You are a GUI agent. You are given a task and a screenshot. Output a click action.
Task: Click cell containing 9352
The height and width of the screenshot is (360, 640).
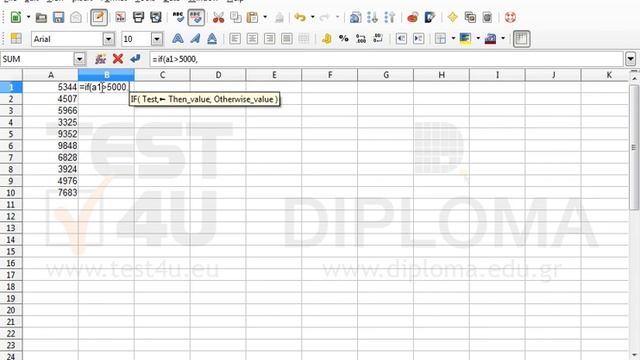point(50,134)
